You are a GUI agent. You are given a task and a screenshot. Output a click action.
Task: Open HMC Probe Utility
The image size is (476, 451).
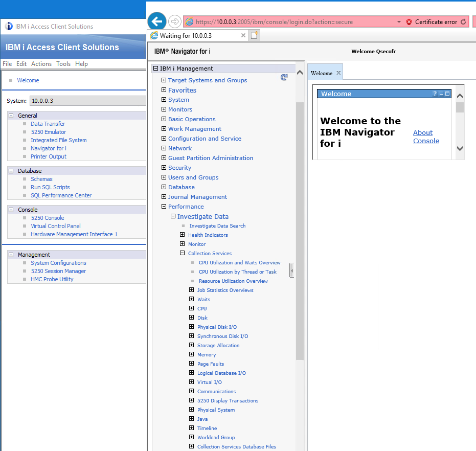52,279
